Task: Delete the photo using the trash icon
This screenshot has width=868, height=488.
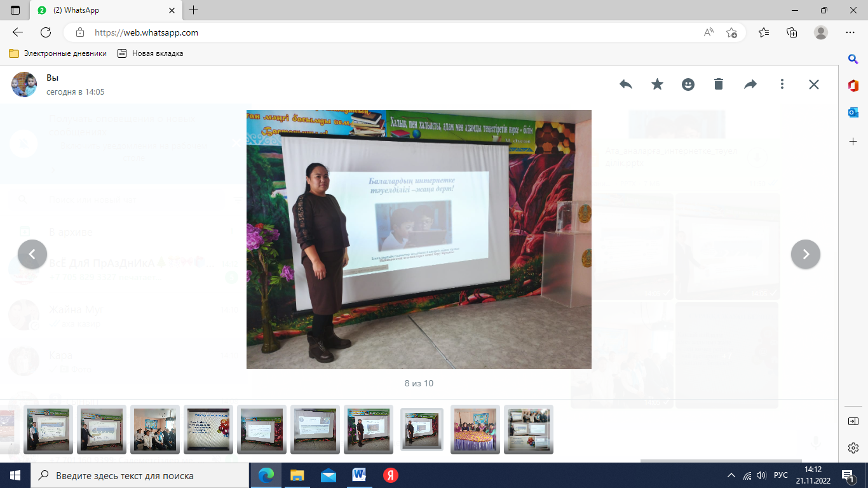Action: pyautogui.click(x=719, y=85)
